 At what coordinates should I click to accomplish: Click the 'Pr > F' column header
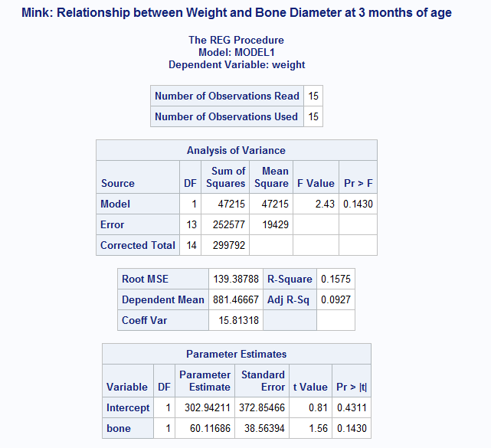[358, 183]
